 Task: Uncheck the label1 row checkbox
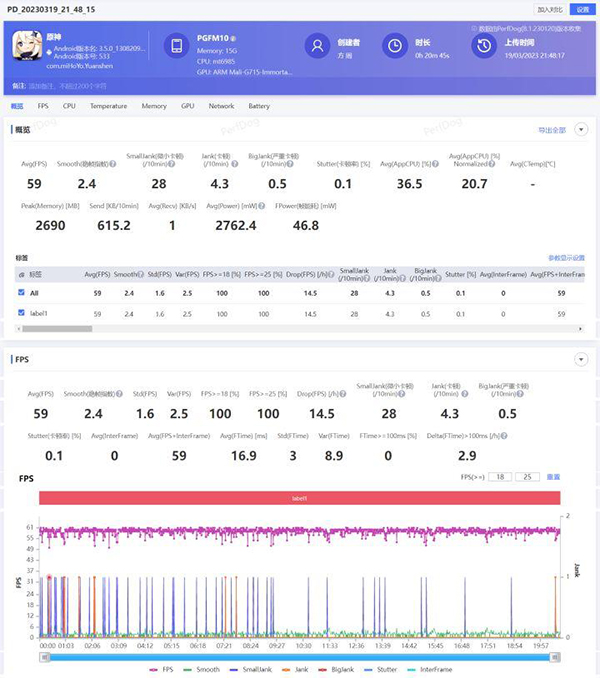22,313
